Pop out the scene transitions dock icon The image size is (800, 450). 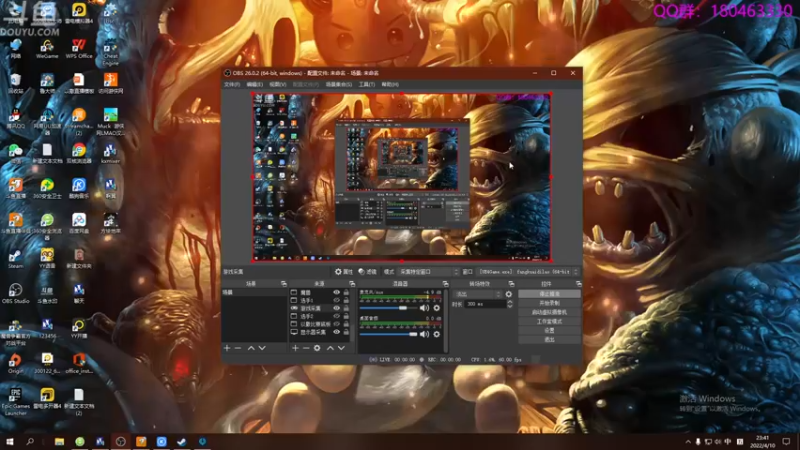511,284
